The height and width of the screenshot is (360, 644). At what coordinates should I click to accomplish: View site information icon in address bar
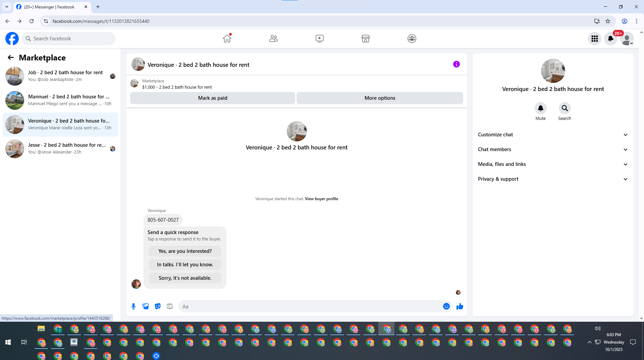46,21
